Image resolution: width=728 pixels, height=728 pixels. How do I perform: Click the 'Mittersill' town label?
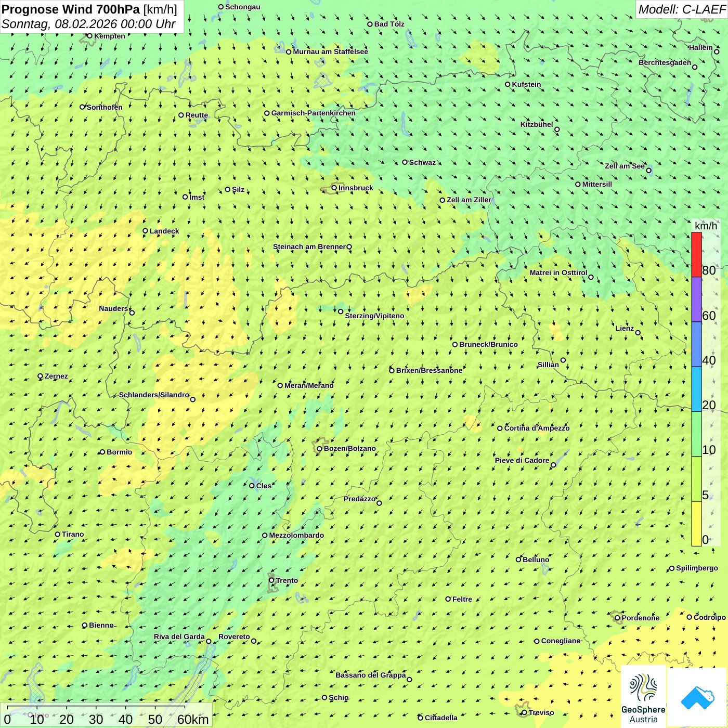597,184
